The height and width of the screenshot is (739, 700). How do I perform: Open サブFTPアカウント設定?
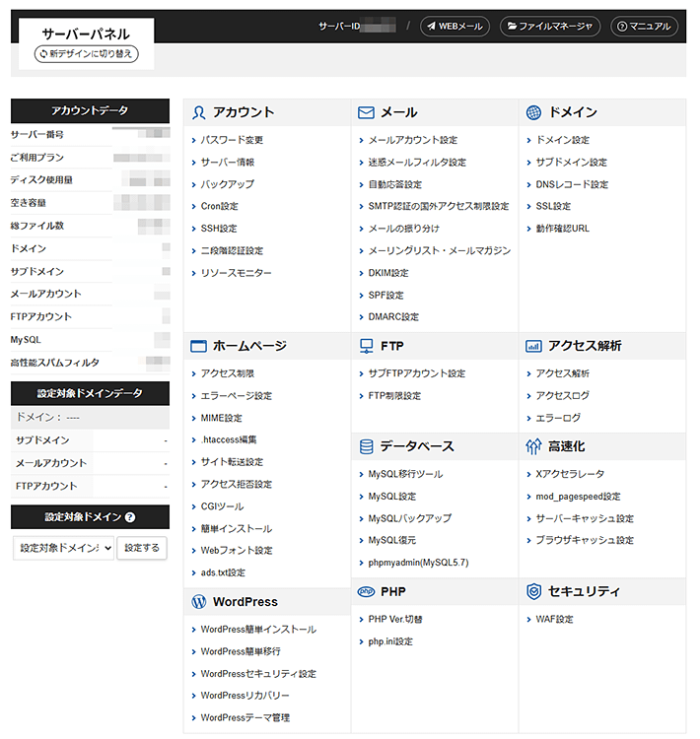tap(416, 373)
